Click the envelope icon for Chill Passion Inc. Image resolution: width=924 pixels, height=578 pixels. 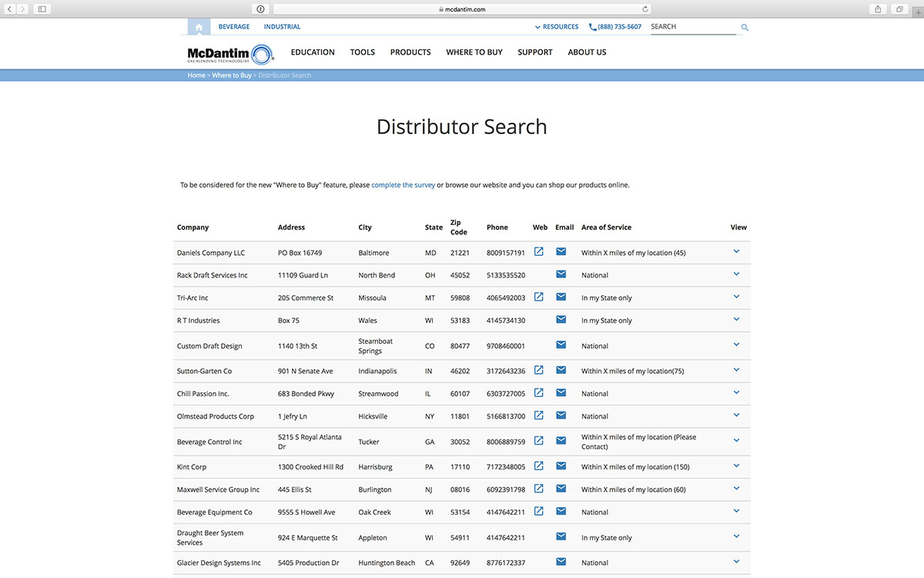point(561,392)
